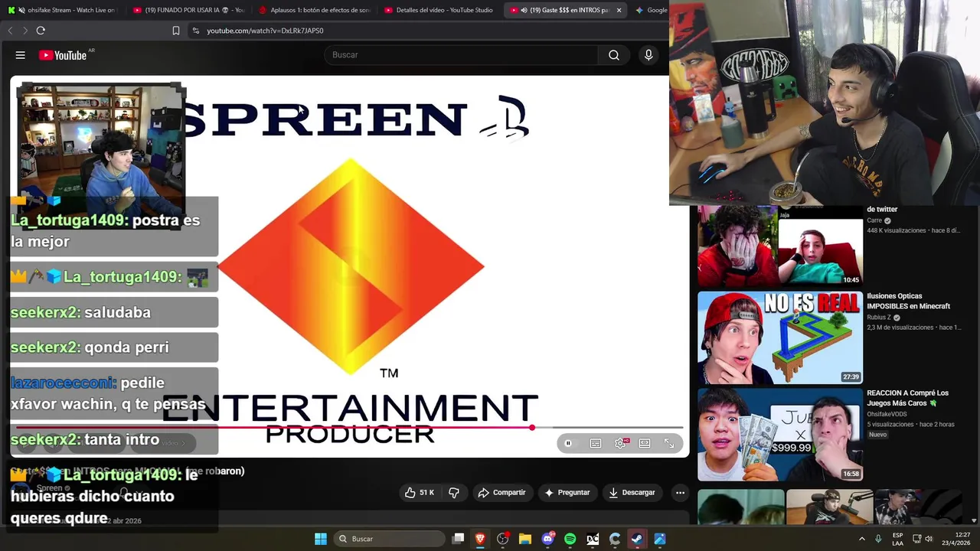Reload the page in the browser
This screenshot has width=980, height=551.
coord(41,31)
